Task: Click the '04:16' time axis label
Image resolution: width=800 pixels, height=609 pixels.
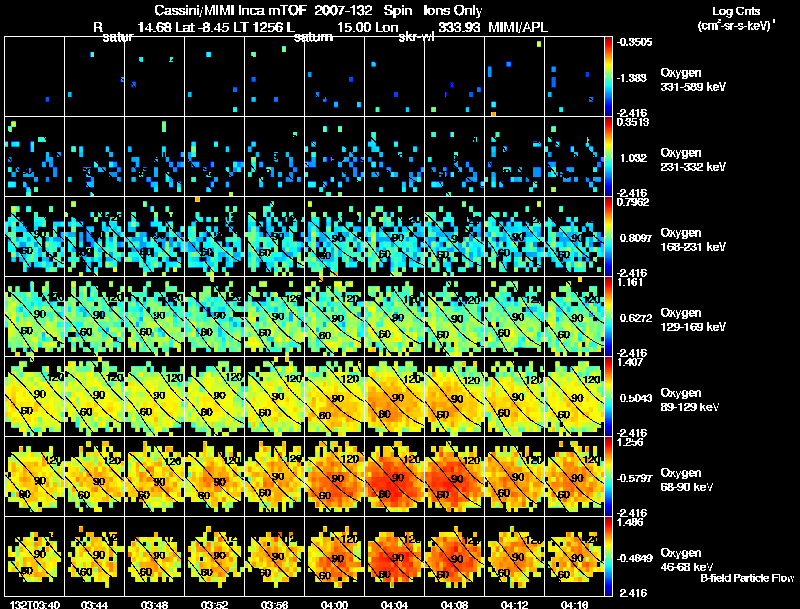Action: 574,605
